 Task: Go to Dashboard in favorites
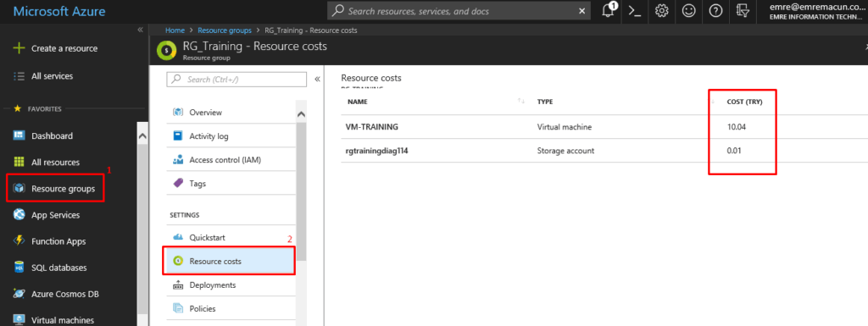[x=52, y=135]
